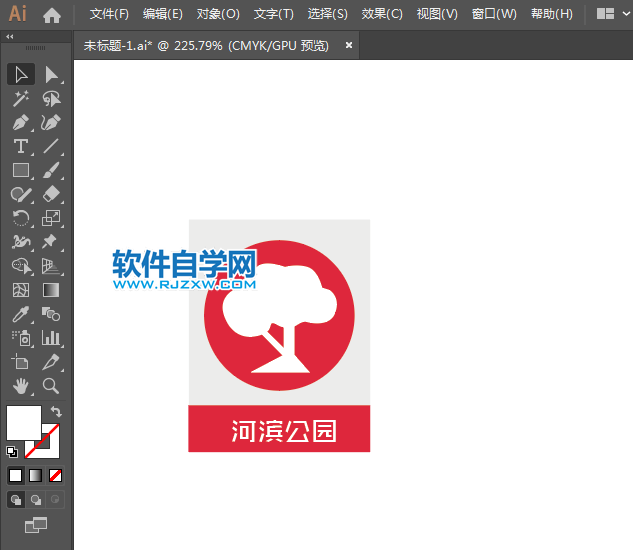Select the Rotate tool
This screenshot has height=550, width=633.
pyautogui.click(x=21, y=218)
